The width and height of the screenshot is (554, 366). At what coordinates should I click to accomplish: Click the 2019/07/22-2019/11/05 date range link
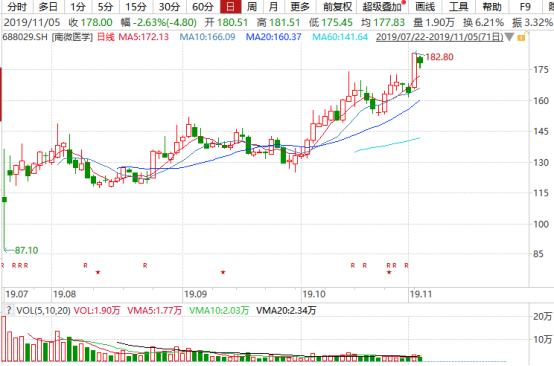coord(440,37)
